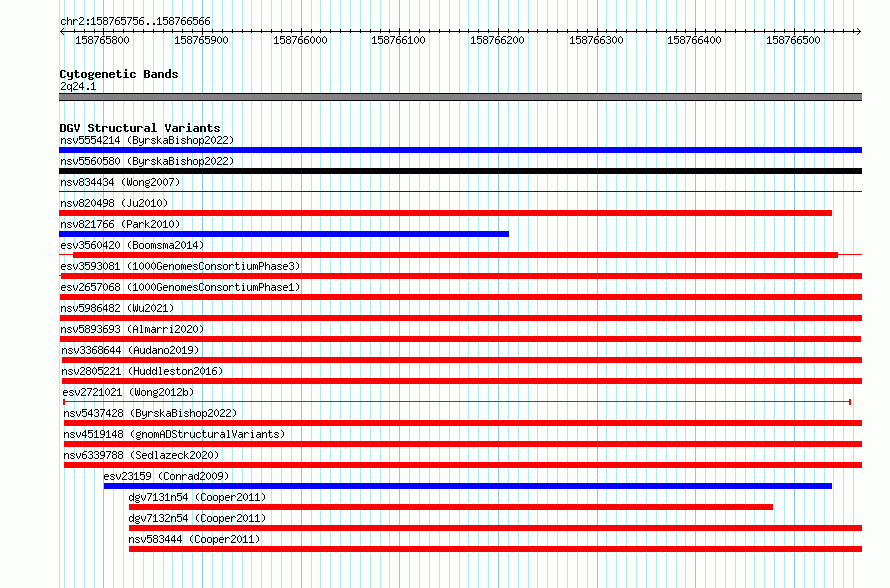Select the red bar for nsv820498
This screenshot has height=588, width=890.
tap(446, 213)
